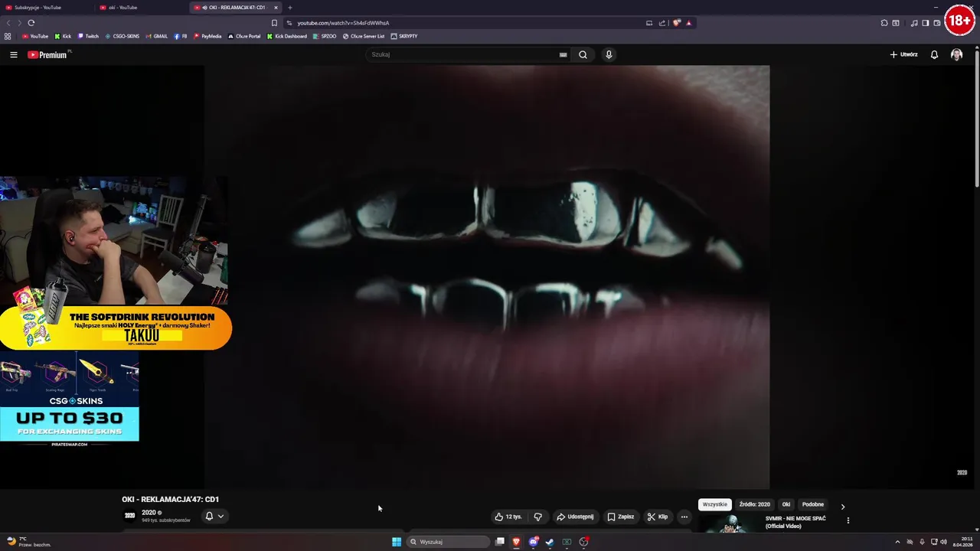Go to YouTube Premium home logo

pos(47,54)
